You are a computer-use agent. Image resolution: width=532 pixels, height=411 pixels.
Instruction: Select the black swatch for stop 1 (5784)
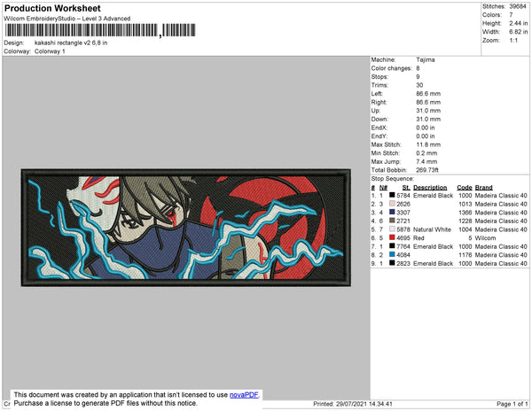392,195
